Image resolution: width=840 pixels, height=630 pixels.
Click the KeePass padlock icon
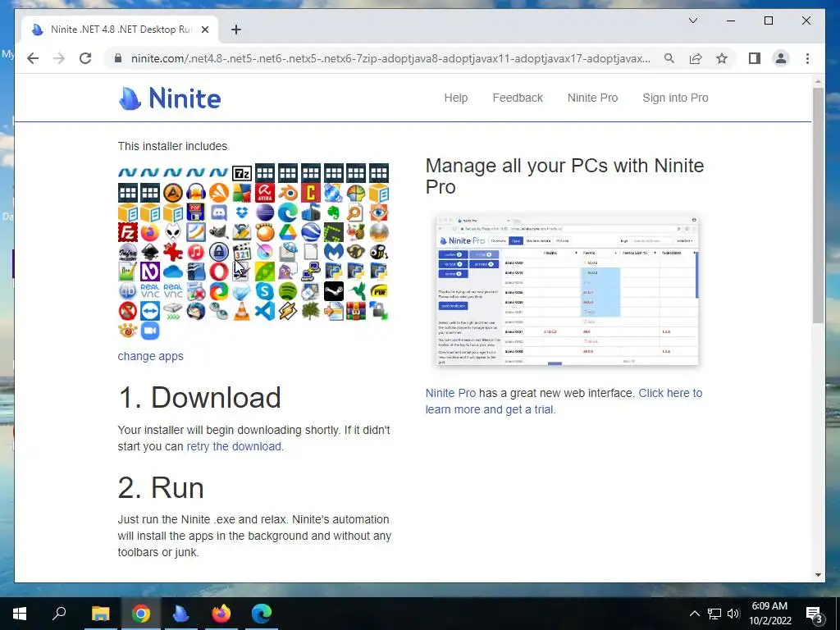pyautogui.click(x=218, y=252)
